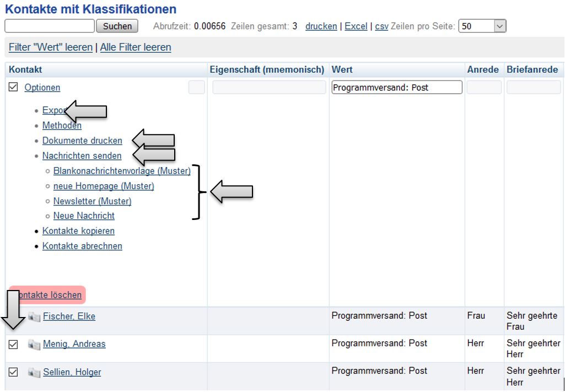Image resolution: width=565 pixels, height=392 pixels.
Task: Focus the search text box next to Suchen
Action: coord(50,26)
